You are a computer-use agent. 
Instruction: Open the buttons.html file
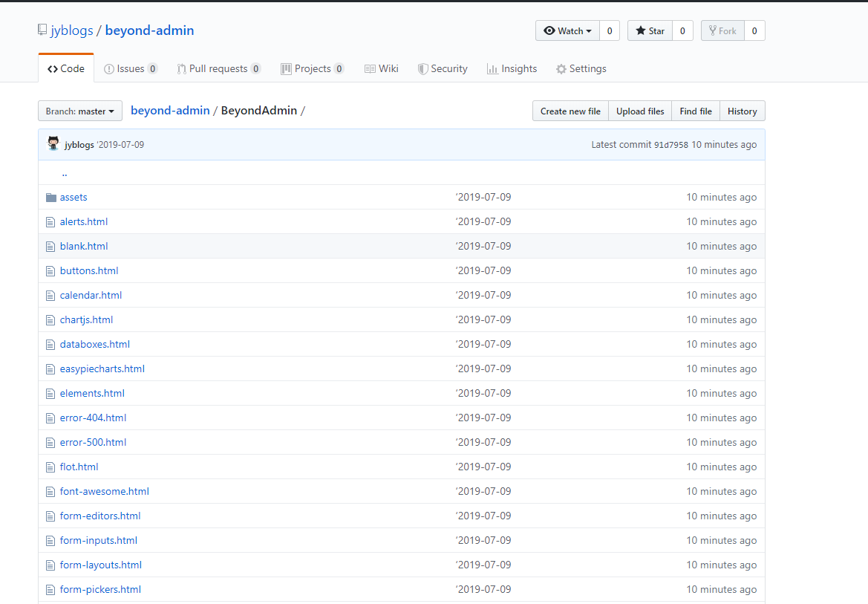click(89, 270)
